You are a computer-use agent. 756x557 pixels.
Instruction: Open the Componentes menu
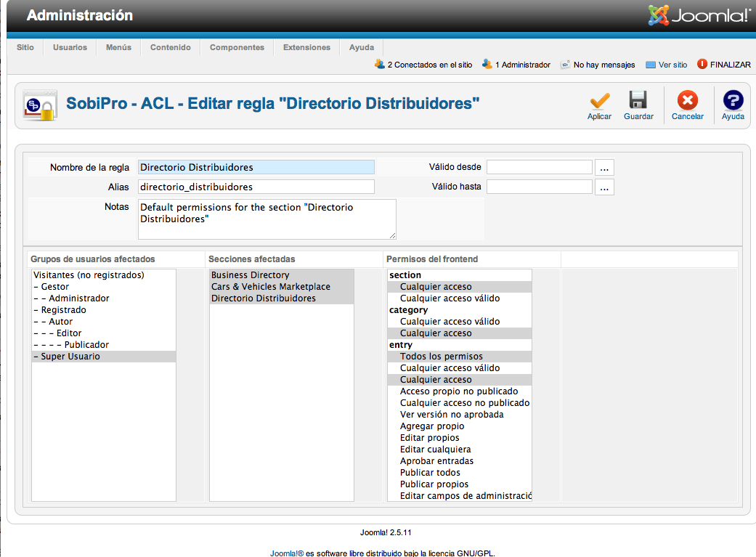point(237,47)
